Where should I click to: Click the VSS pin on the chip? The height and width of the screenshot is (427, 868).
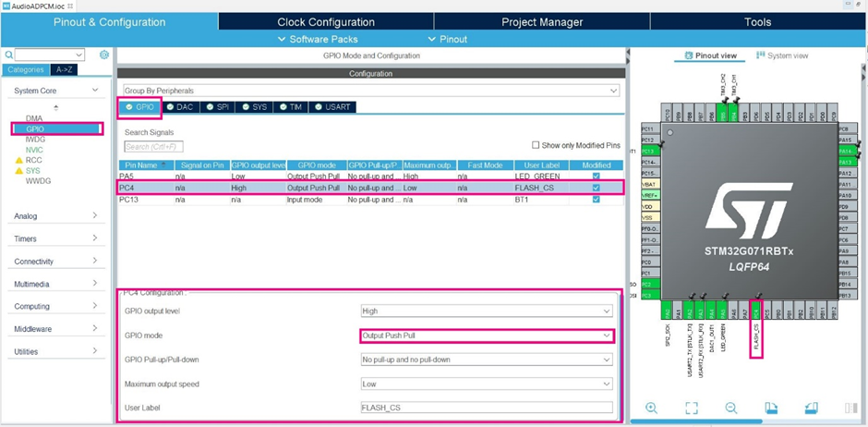click(650, 217)
